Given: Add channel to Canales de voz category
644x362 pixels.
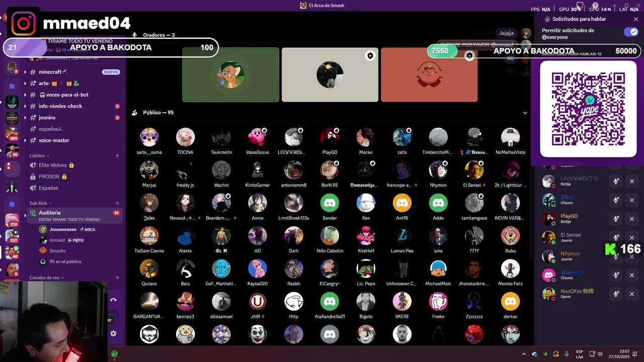Looking at the screenshot, I should (117, 278).
